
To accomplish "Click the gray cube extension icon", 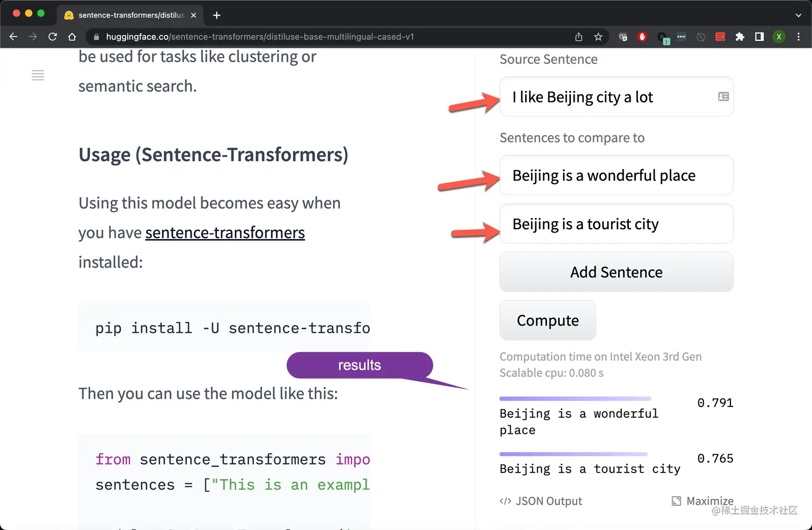I will pos(623,37).
